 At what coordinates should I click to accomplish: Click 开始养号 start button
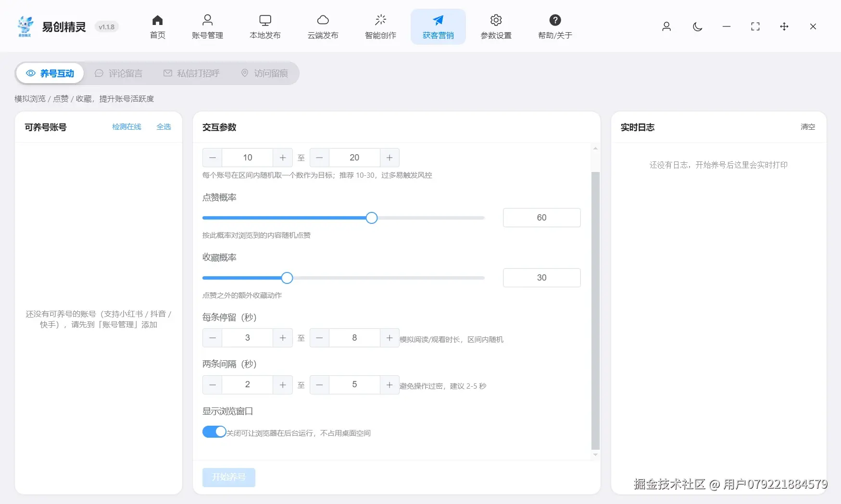228,477
